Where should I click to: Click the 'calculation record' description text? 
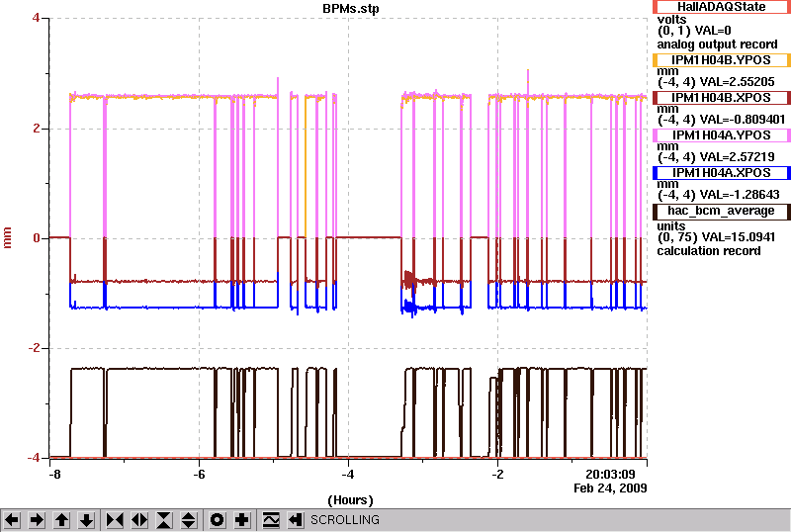[x=709, y=251]
